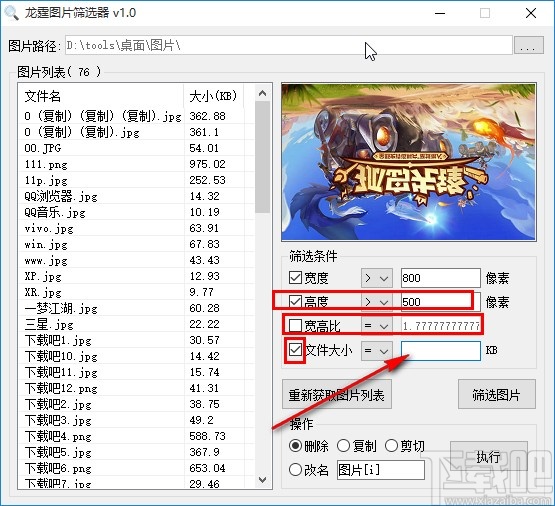Select file vivo.jpg in the list
The height and width of the screenshot is (506, 555).
(49, 228)
